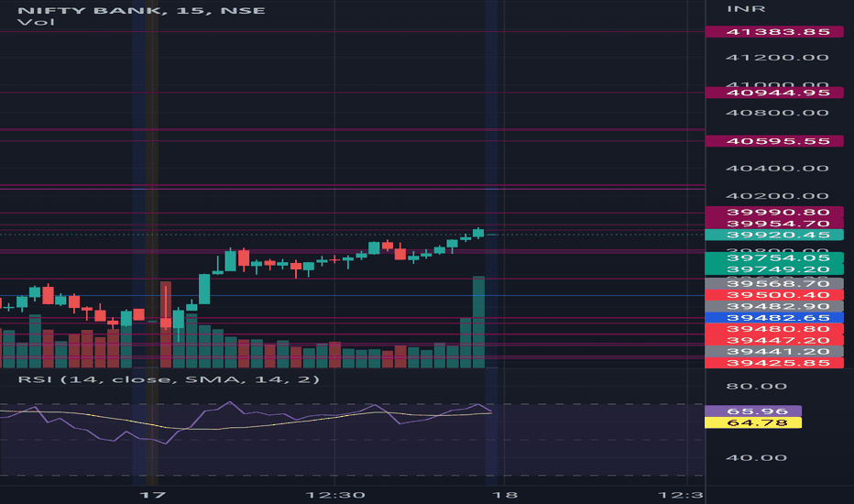The image size is (854, 504).
Task: Select the red 39480.80 price label
Action: pos(774,329)
